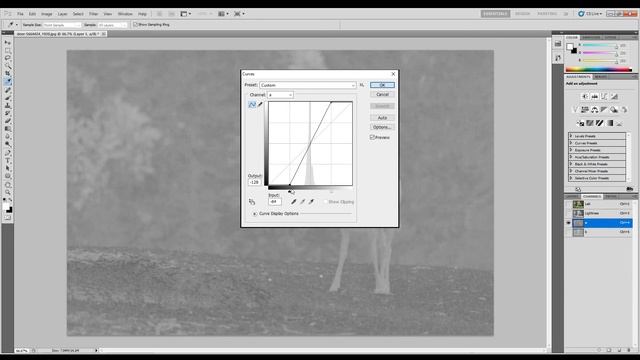640x360 pixels.
Task: Show the Lab channel visibility eye
Action: point(568,204)
